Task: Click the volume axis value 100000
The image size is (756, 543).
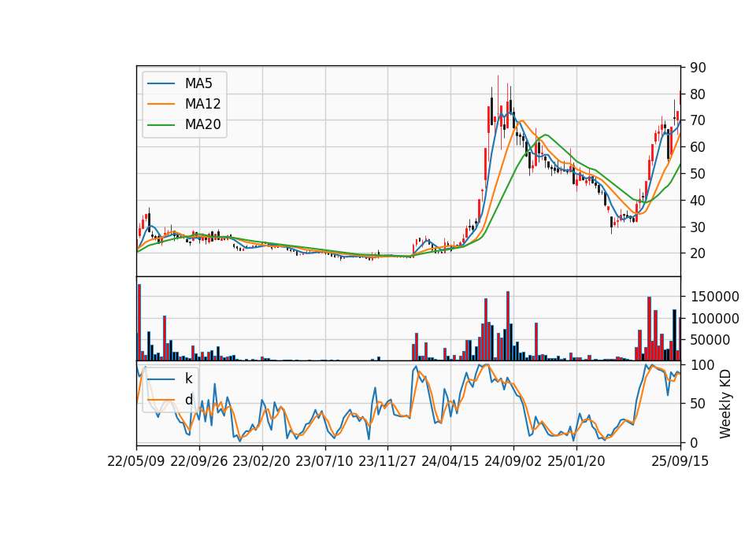Action: pos(715,319)
